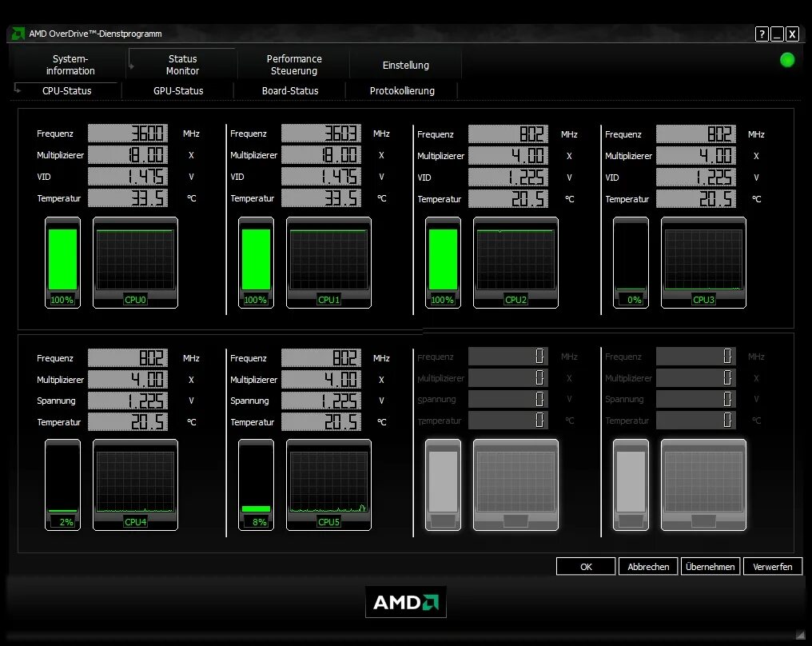
Task: Click CPU2's 4.00 multiplier value
Action: click(x=508, y=155)
